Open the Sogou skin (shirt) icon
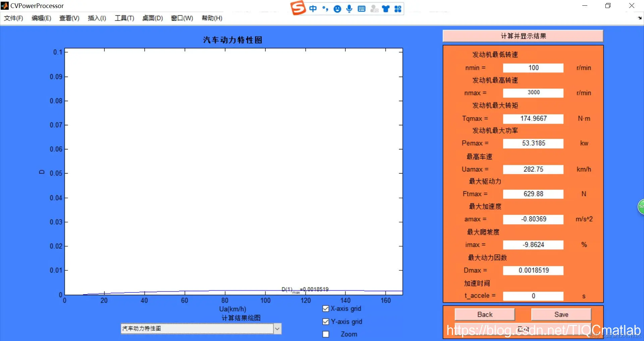The image size is (644, 341). pyautogui.click(x=385, y=9)
